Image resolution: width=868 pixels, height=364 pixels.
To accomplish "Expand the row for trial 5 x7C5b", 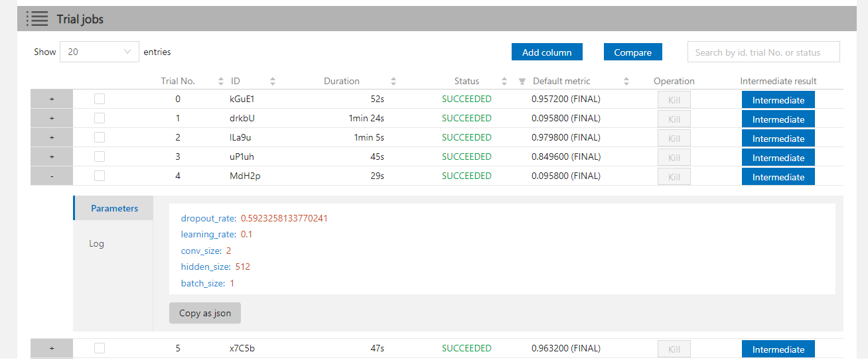I will [x=52, y=348].
